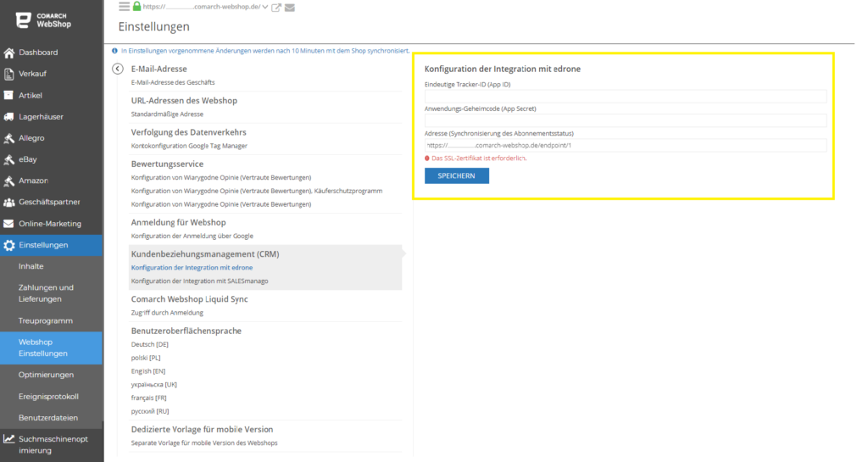Select Deutsch [DE] interface language

click(x=149, y=344)
